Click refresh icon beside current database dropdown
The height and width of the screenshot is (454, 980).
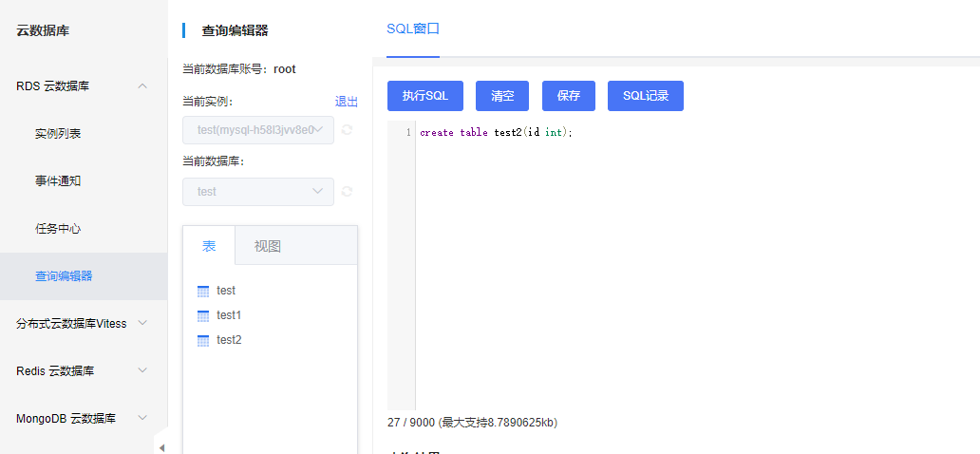point(347,192)
